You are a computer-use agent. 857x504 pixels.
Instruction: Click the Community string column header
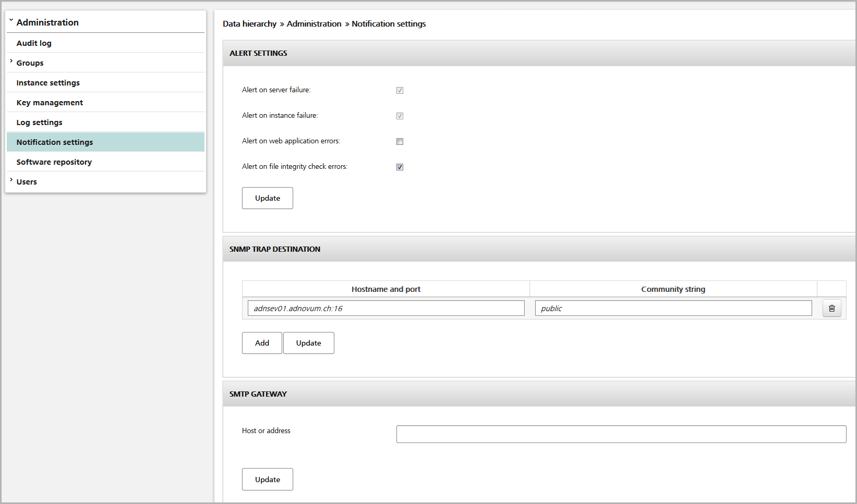(673, 289)
